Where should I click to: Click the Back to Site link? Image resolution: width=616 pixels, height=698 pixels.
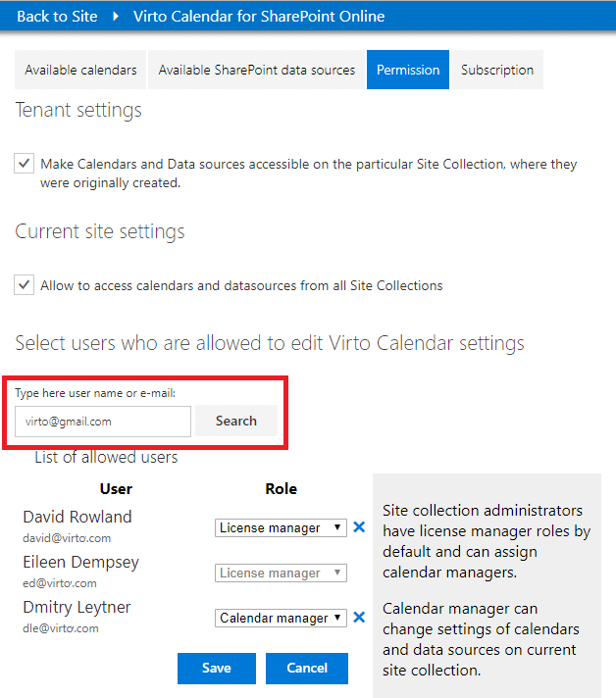pos(57,17)
